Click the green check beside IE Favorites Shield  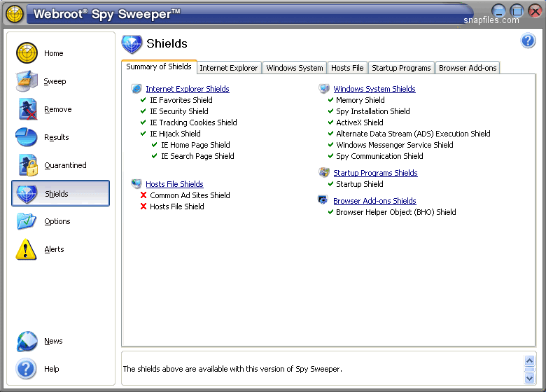[x=143, y=100]
